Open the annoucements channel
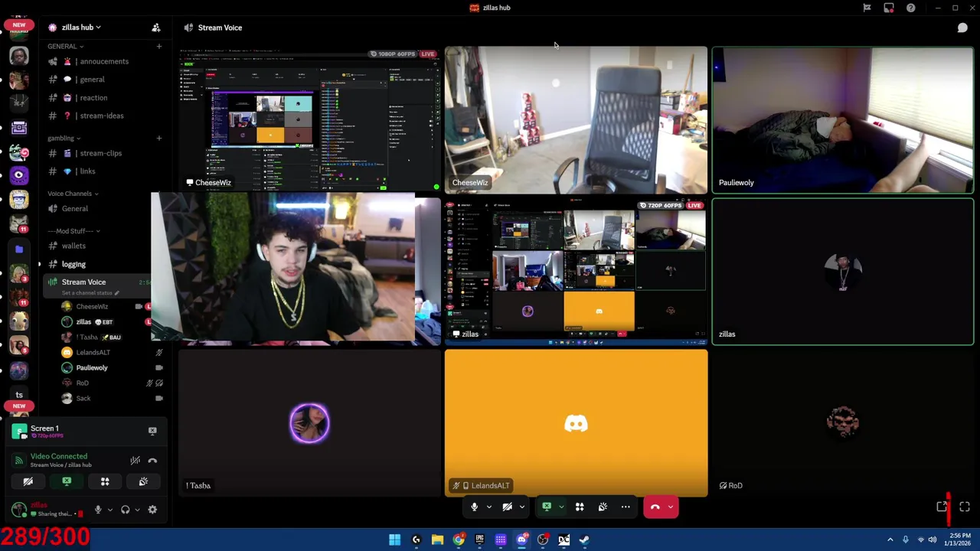Image resolution: width=980 pixels, height=551 pixels. coord(104,61)
